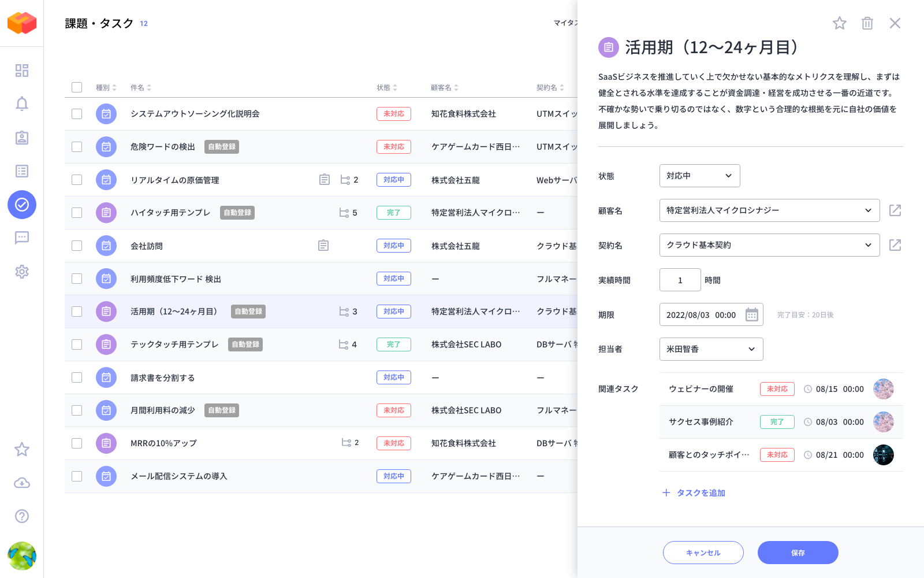Screen dimensions: 924x578
Task: Open the 契約名 dropdown showing クラウド基本契約
Action: tap(769, 245)
